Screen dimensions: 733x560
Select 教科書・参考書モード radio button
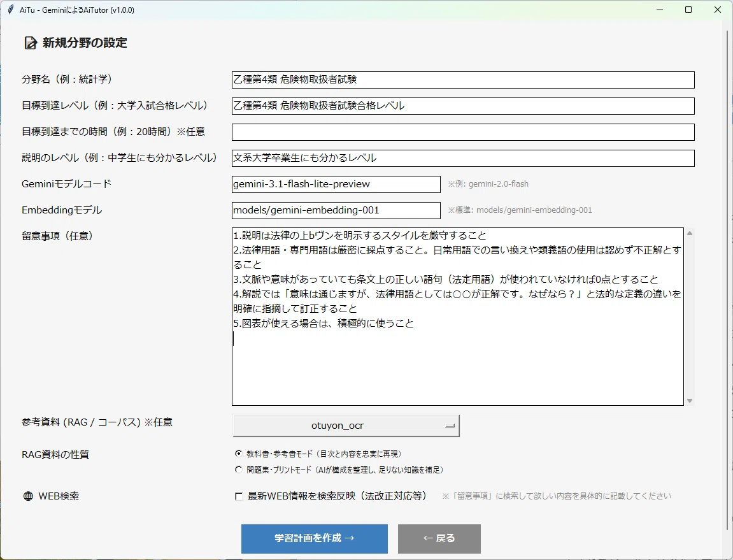pos(238,454)
